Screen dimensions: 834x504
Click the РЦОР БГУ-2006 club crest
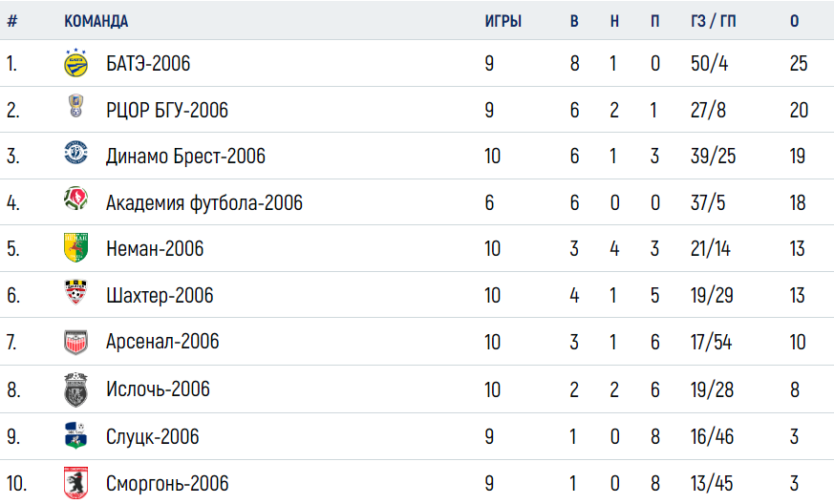coord(76,105)
